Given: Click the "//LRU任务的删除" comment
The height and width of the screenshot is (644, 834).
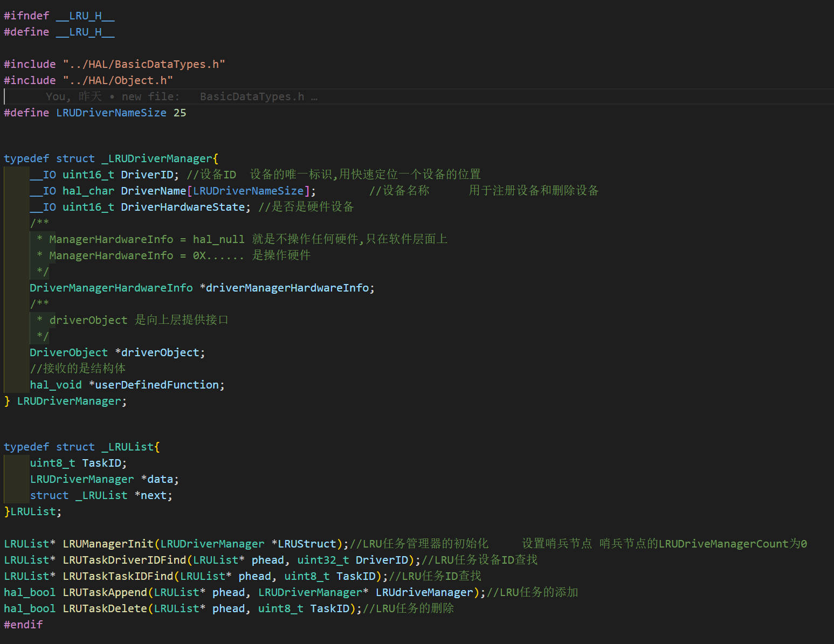Looking at the screenshot, I should (408, 608).
